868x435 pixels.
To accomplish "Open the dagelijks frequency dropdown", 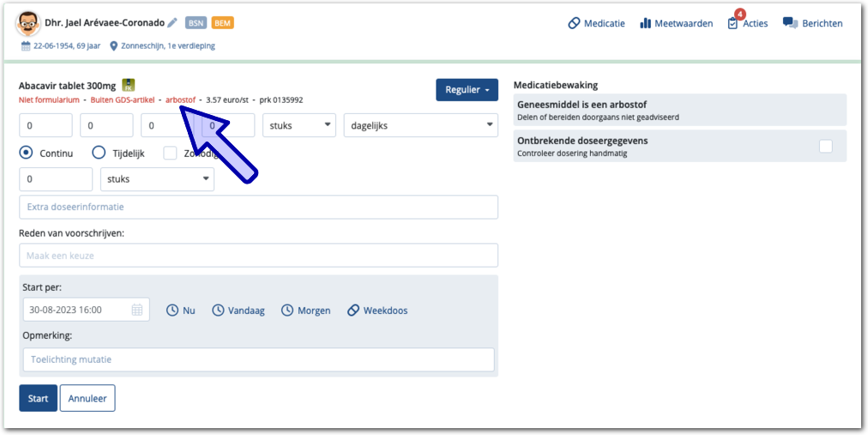I will click(x=420, y=125).
